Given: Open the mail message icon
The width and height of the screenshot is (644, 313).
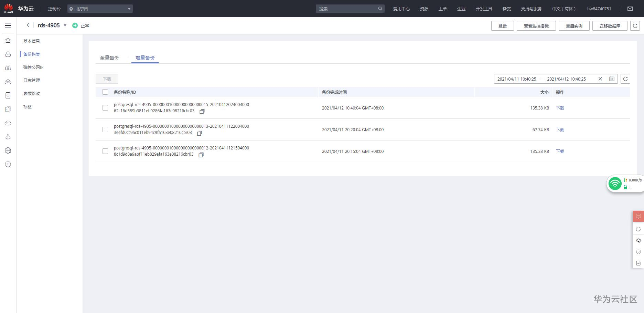Looking at the screenshot, I should pyautogui.click(x=630, y=9).
